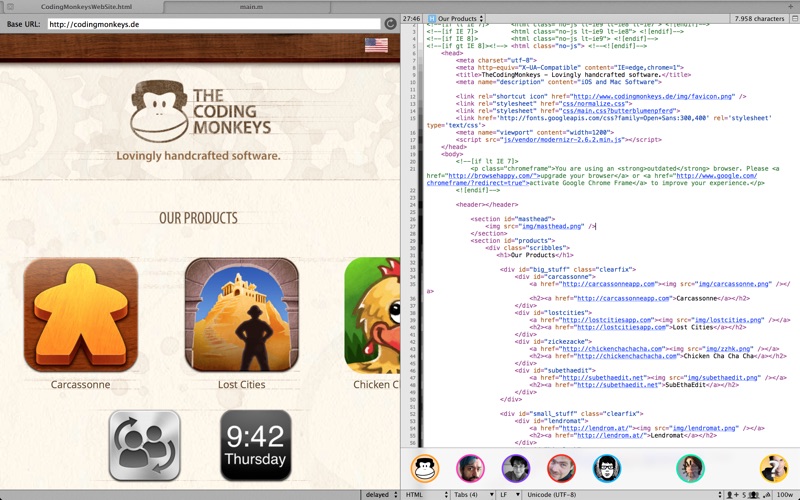The width and height of the screenshot is (800, 500).
Task: Click the US flag language icon
Action: point(376,45)
